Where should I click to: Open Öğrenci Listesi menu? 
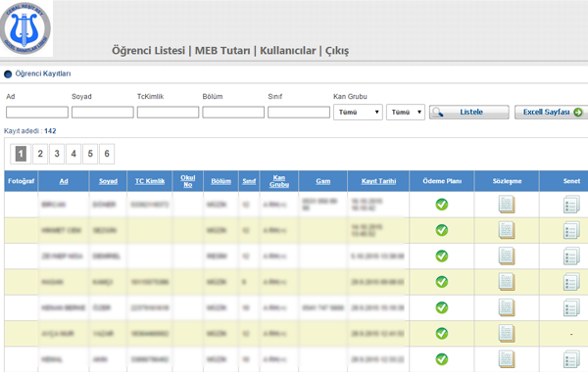tap(149, 51)
